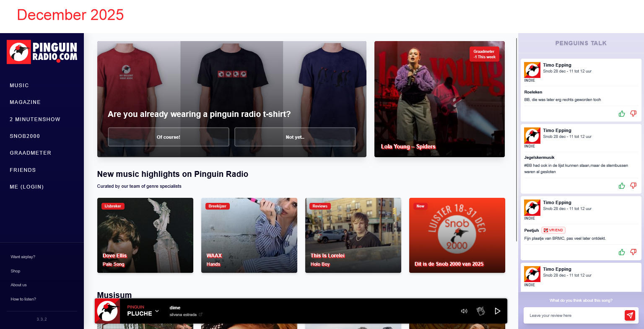Image resolution: width=644 pixels, height=329 pixels.
Task: Type in the 'Leave your review here' field
Action: point(573,316)
